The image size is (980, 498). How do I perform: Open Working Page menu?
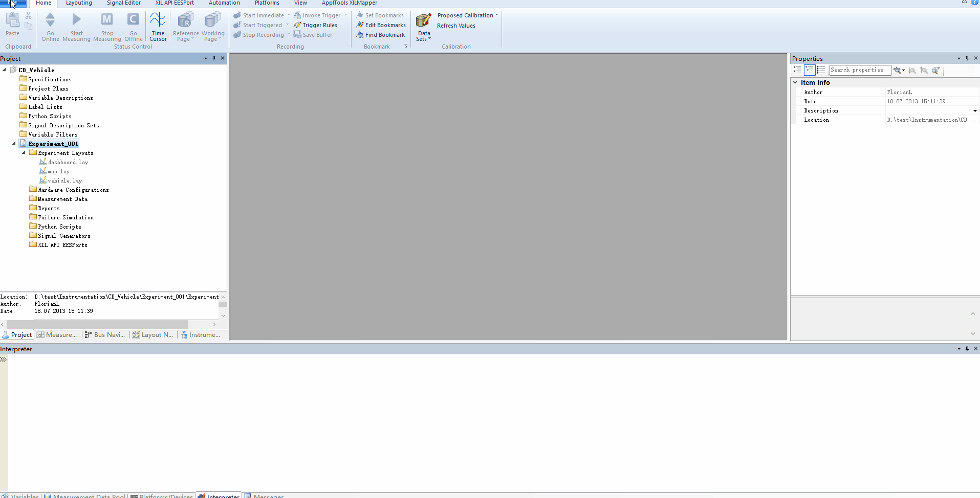click(x=212, y=27)
